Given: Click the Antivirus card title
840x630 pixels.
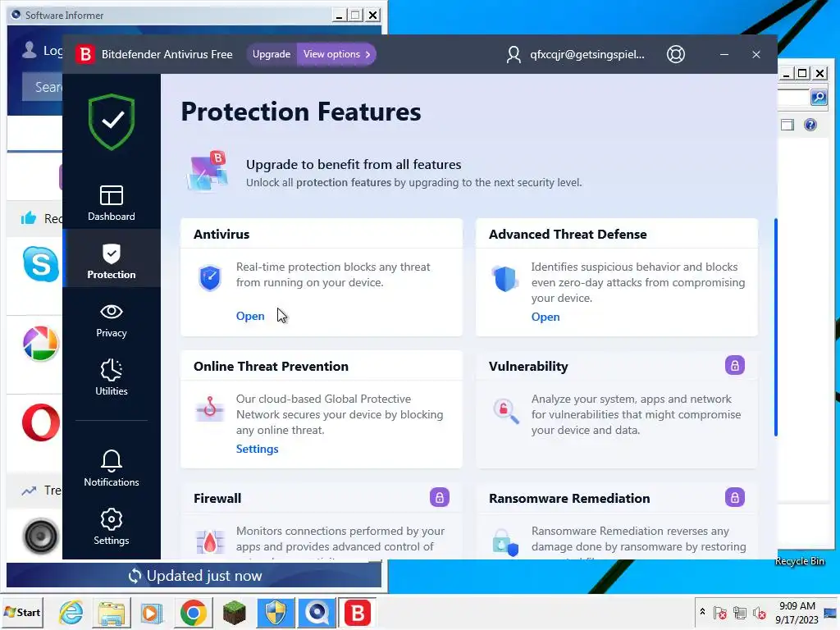Looking at the screenshot, I should (221, 234).
